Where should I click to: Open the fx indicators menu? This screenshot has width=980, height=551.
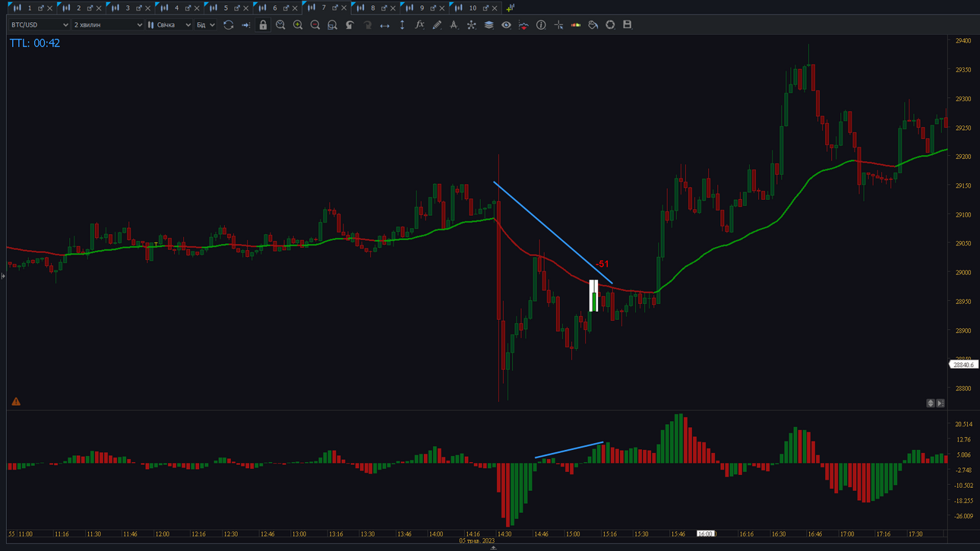[x=419, y=25]
